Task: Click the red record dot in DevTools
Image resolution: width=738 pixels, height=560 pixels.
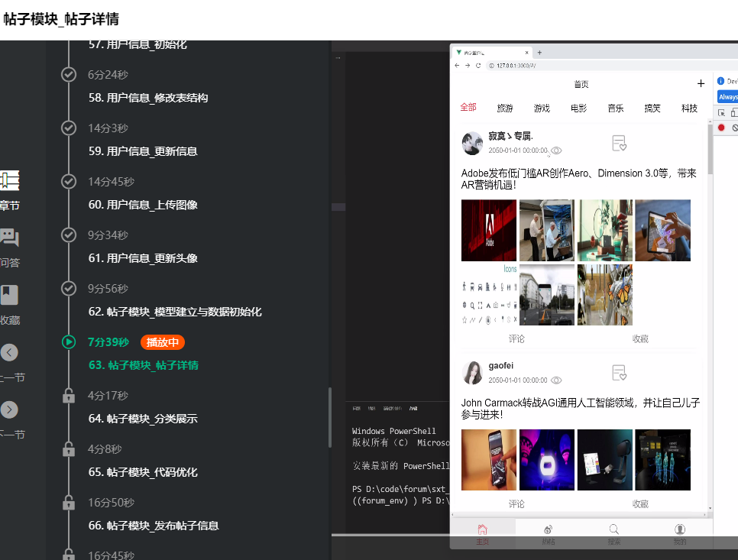Action: (x=721, y=128)
